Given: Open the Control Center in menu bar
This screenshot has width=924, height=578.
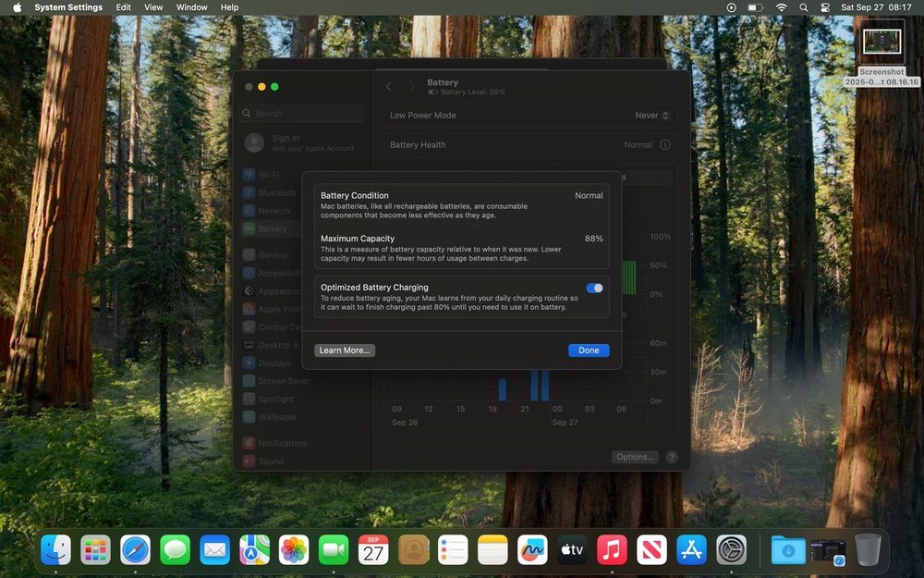Looking at the screenshot, I should (x=825, y=7).
